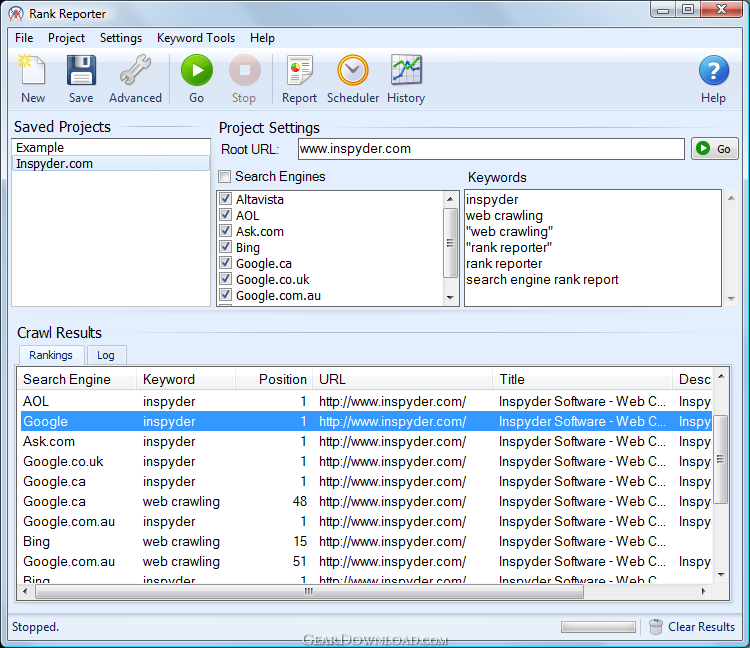Start crawl with green toolbar Go icon

pyautogui.click(x=197, y=70)
